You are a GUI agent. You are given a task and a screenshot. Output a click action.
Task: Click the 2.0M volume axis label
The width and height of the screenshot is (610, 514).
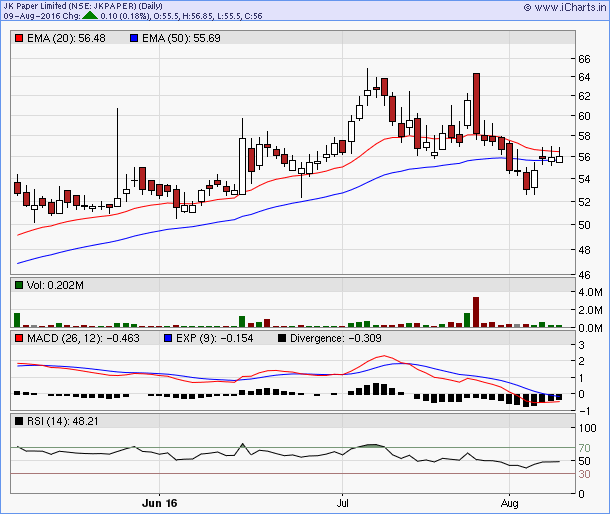(x=591, y=310)
